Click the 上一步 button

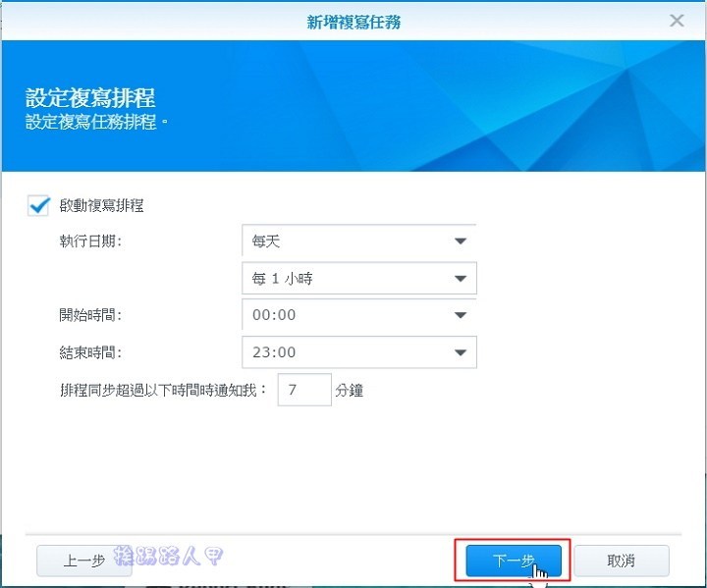(84, 561)
